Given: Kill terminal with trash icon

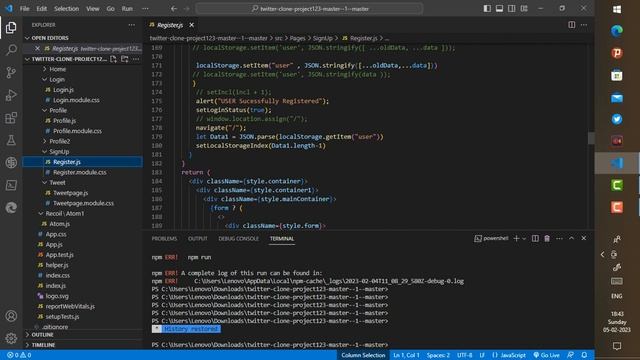Looking at the screenshot, I should 547,238.
